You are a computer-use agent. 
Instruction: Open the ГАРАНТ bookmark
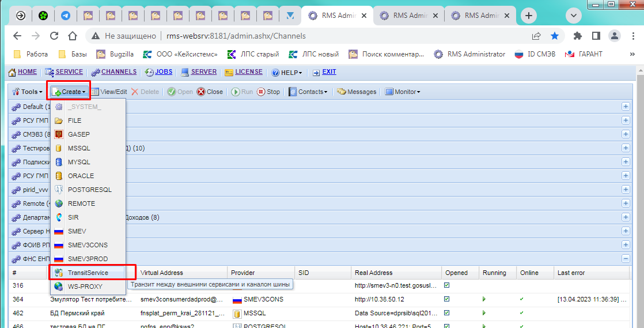pos(584,54)
